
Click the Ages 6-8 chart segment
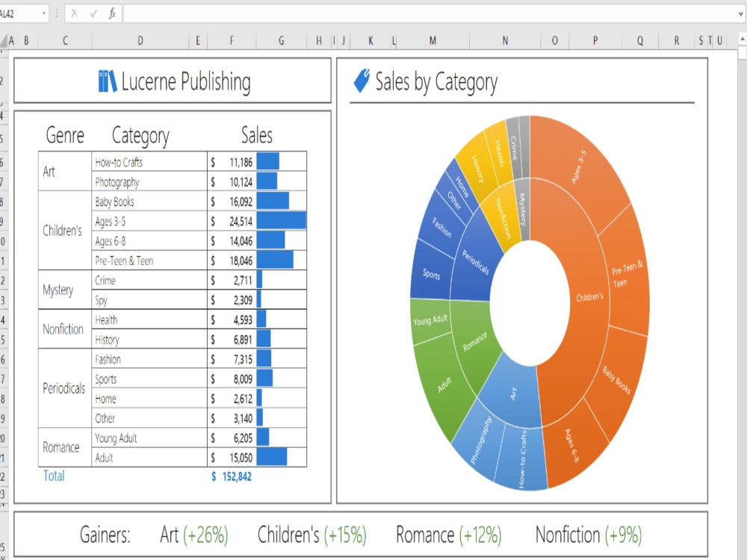(571, 445)
